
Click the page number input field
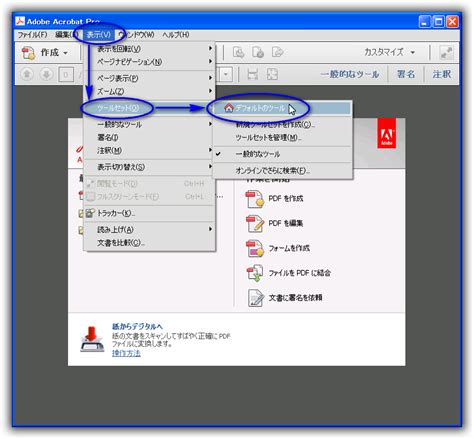coord(66,75)
